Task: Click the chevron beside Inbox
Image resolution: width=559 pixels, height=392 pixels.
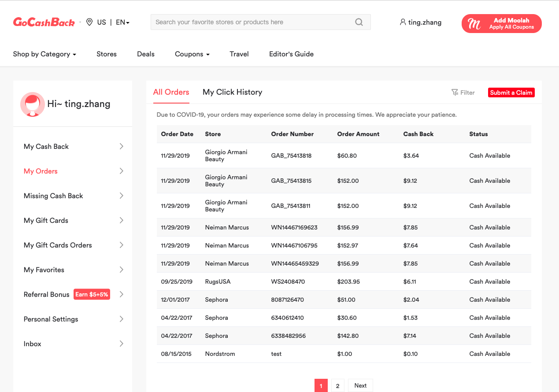Action: pos(122,344)
